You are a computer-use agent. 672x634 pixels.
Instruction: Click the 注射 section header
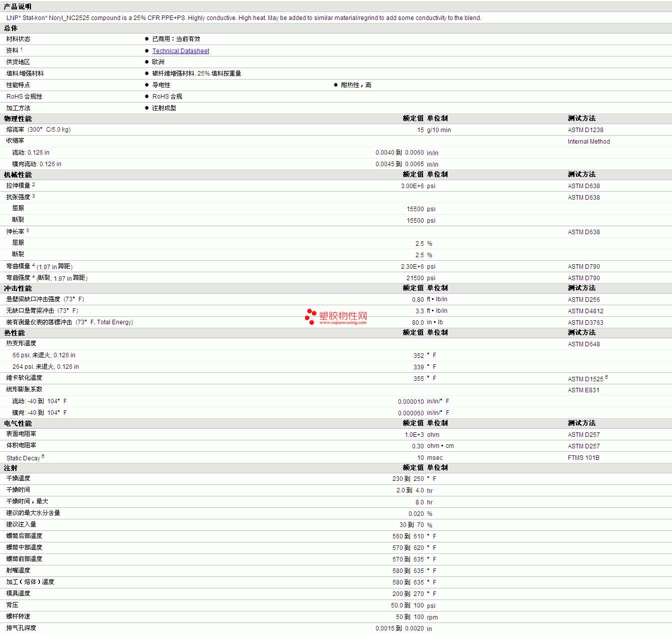[x=10, y=468]
